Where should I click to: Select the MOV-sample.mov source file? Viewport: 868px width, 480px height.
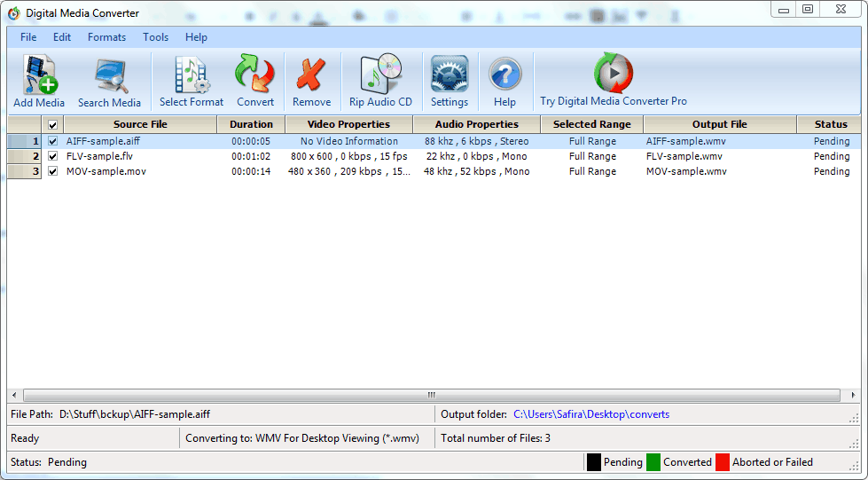pos(106,171)
